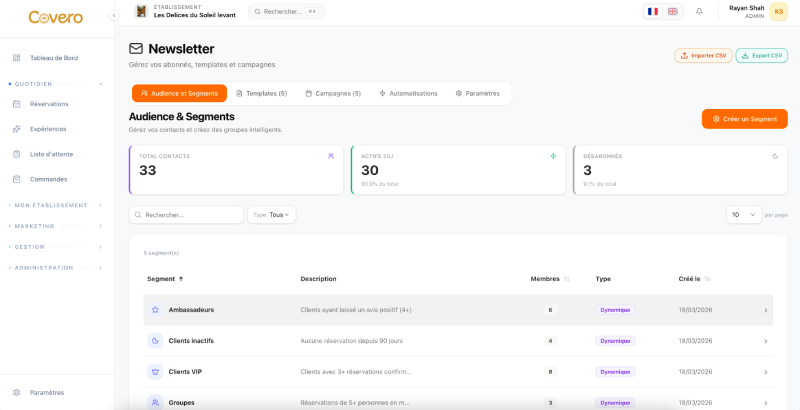Click the segment search input field
Viewport: 800px width, 410px height.
click(x=186, y=215)
